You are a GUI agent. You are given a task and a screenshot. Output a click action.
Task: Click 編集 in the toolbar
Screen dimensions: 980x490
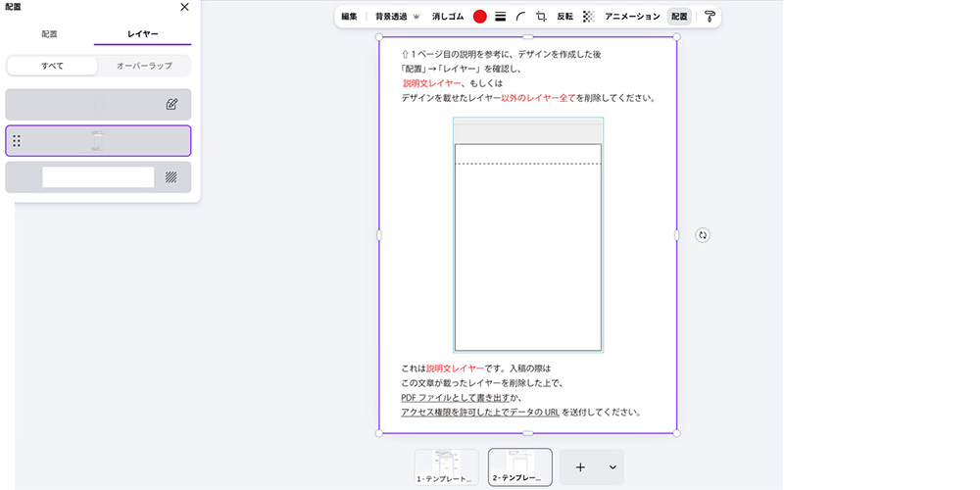pos(350,17)
